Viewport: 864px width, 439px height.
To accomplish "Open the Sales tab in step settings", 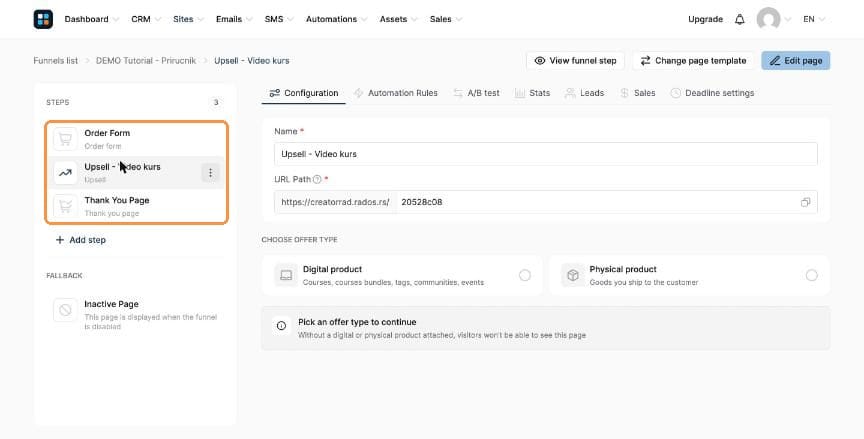I will click(638, 93).
